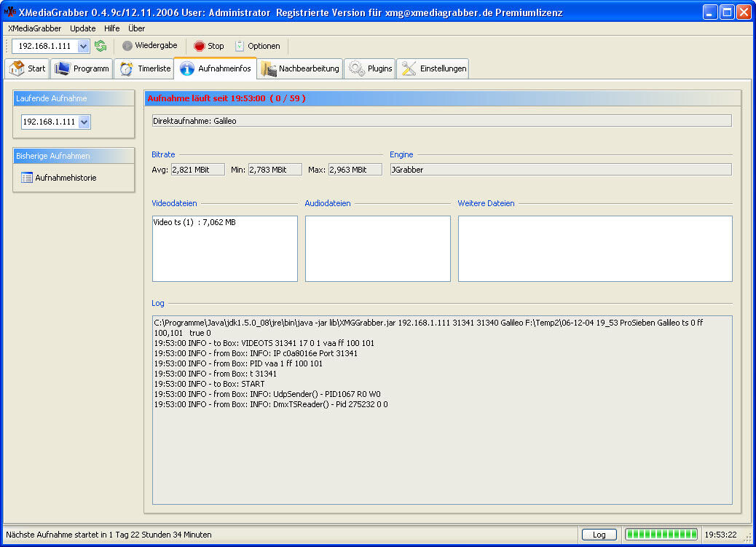Image resolution: width=756 pixels, height=547 pixels.
Task: Open the Hilfe menu
Action: (112, 28)
